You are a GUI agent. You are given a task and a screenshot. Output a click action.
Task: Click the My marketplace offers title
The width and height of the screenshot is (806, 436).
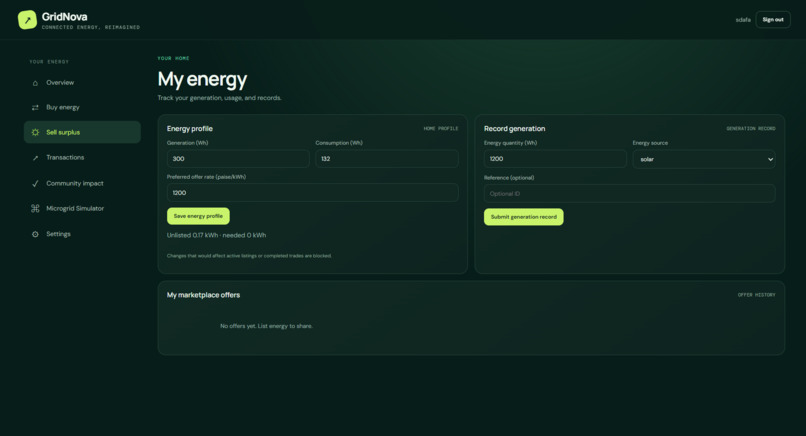click(203, 295)
